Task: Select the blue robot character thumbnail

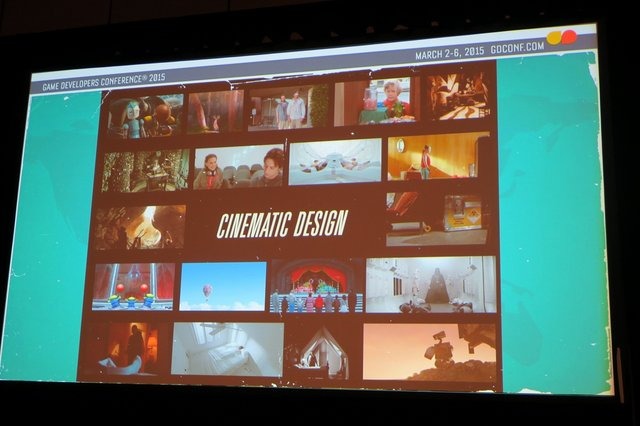Action: click(145, 116)
